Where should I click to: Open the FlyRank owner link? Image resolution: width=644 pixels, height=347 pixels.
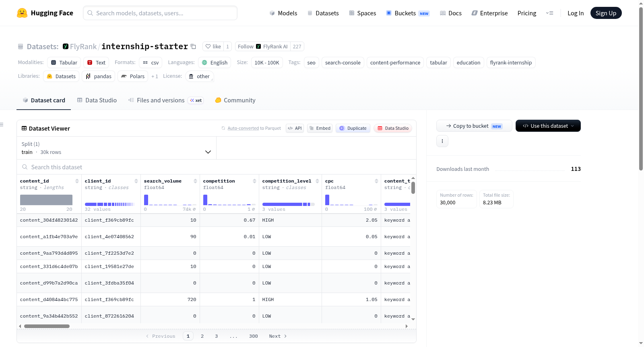coord(83,46)
